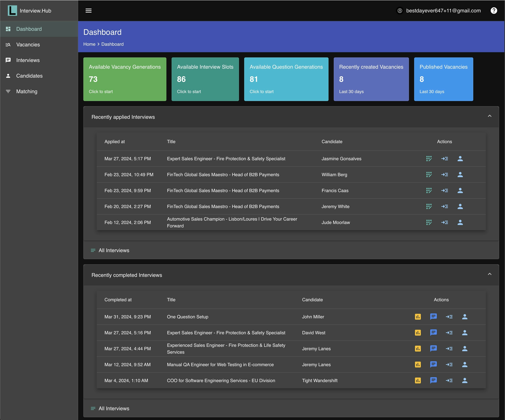Open the help question mark icon
The height and width of the screenshot is (420, 505).
pos(494,11)
